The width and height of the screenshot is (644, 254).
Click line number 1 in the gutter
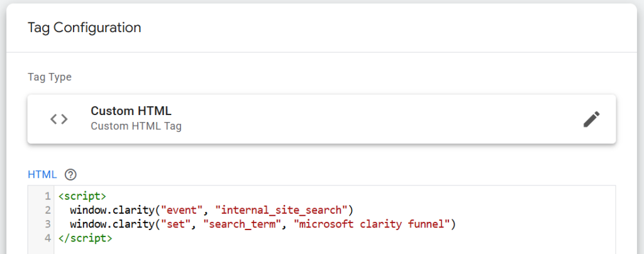click(x=48, y=196)
